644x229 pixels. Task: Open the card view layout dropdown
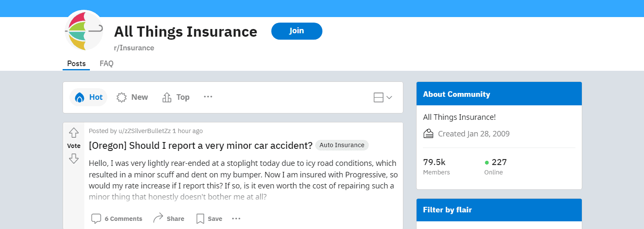382,98
